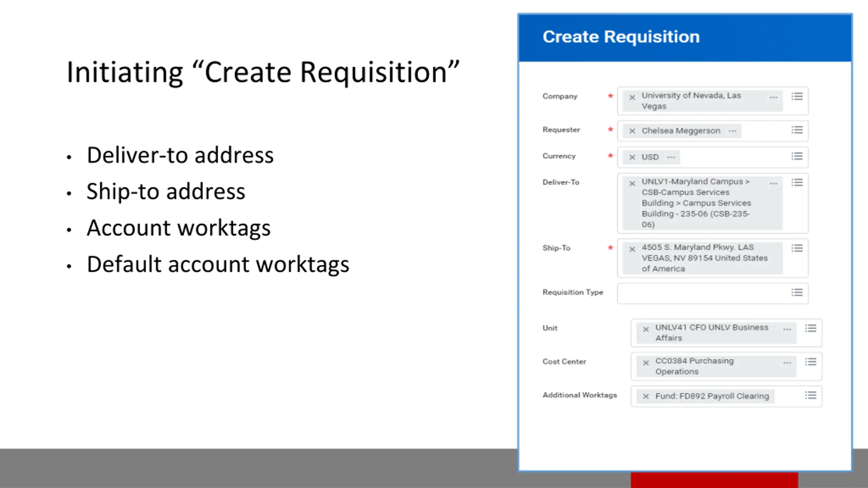This screenshot has height=488, width=868.
Task: Click the Currency field label
Action: click(x=559, y=156)
